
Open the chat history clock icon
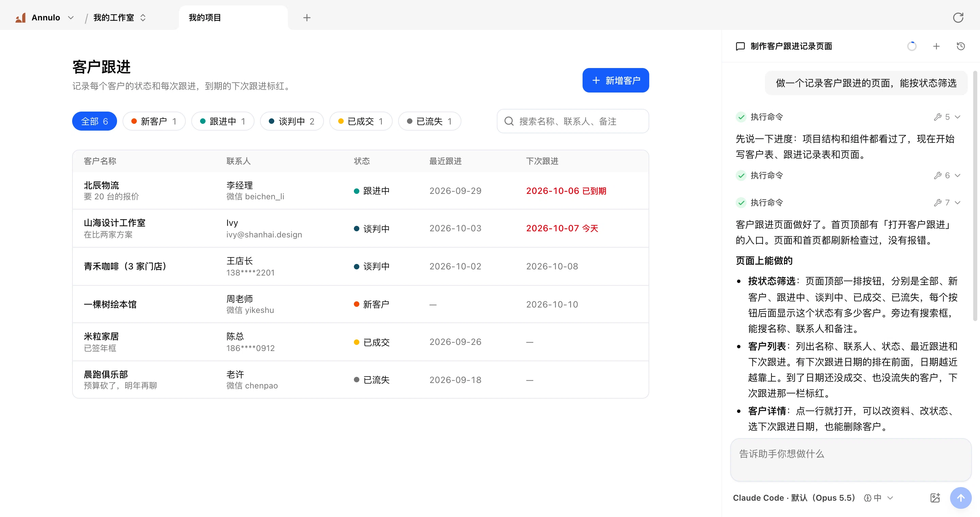tap(961, 46)
